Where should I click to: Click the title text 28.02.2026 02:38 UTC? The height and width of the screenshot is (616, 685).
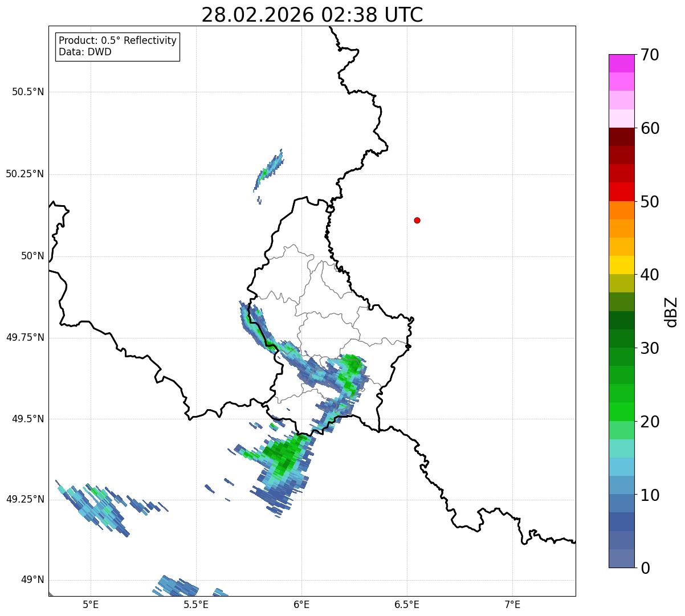[312, 15]
